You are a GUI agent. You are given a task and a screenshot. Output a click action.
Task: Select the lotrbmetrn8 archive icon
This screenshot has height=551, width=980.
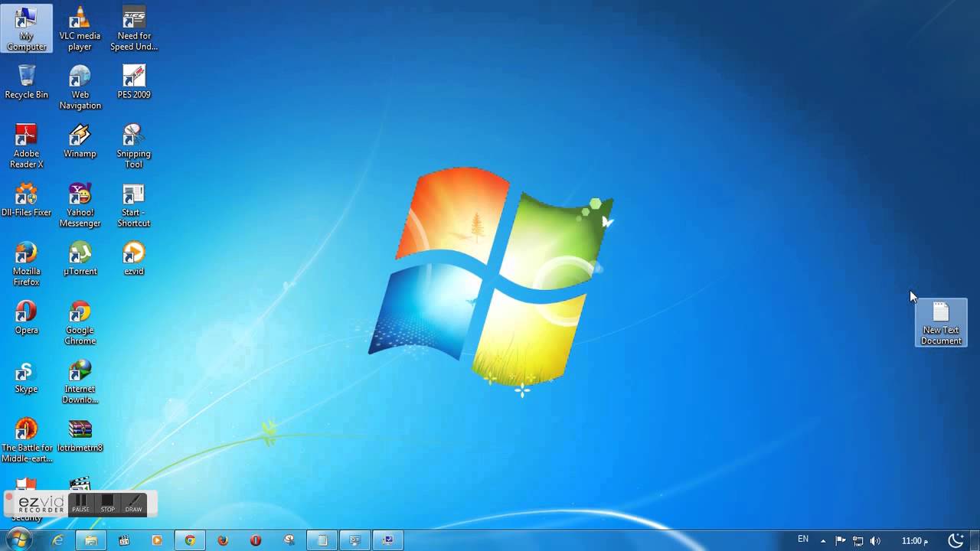80,435
